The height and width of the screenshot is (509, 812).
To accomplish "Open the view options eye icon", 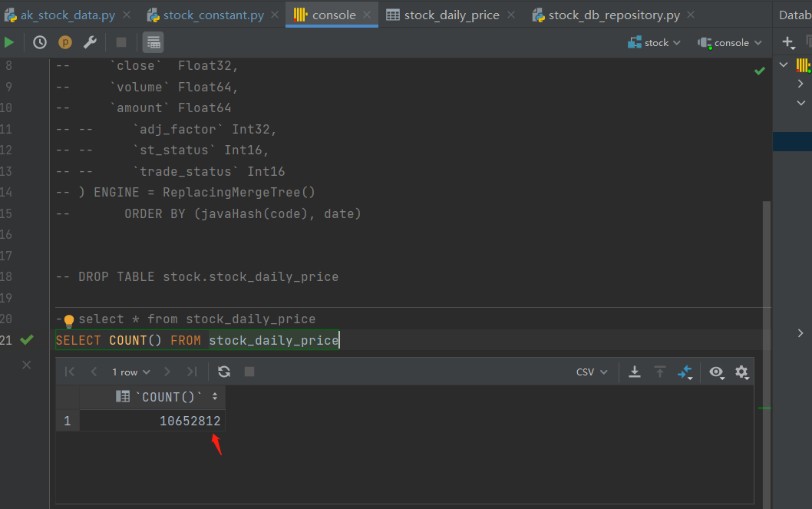I will (717, 372).
